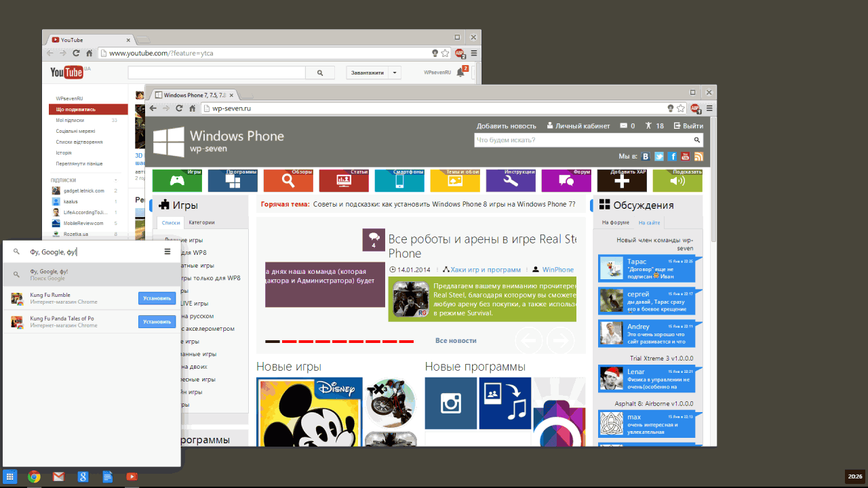Open the Игры tile on wp-seven
Viewport: 868px width, 488px height.
177,180
